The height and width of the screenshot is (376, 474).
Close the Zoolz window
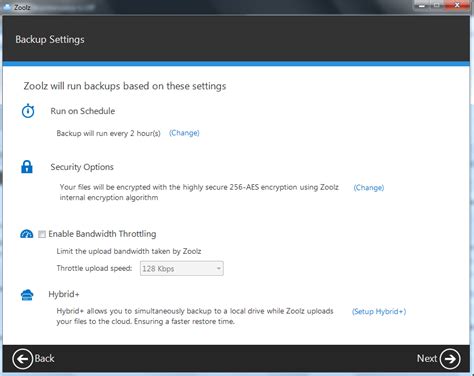(457, 5)
